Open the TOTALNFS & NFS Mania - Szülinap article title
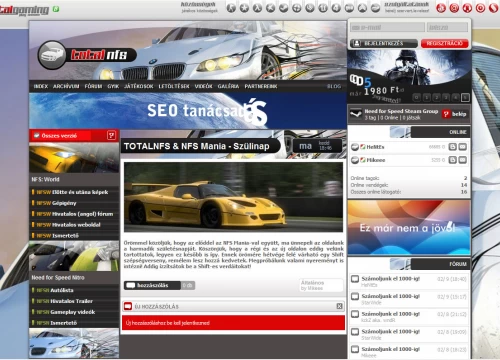Image resolution: width=500 pixels, height=360 pixels. [x=197, y=146]
